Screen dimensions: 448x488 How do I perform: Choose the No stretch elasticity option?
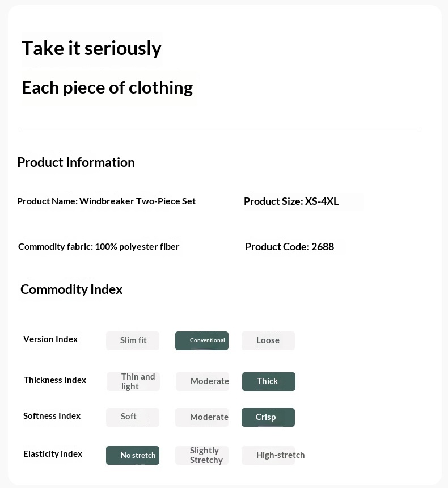click(133, 455)
